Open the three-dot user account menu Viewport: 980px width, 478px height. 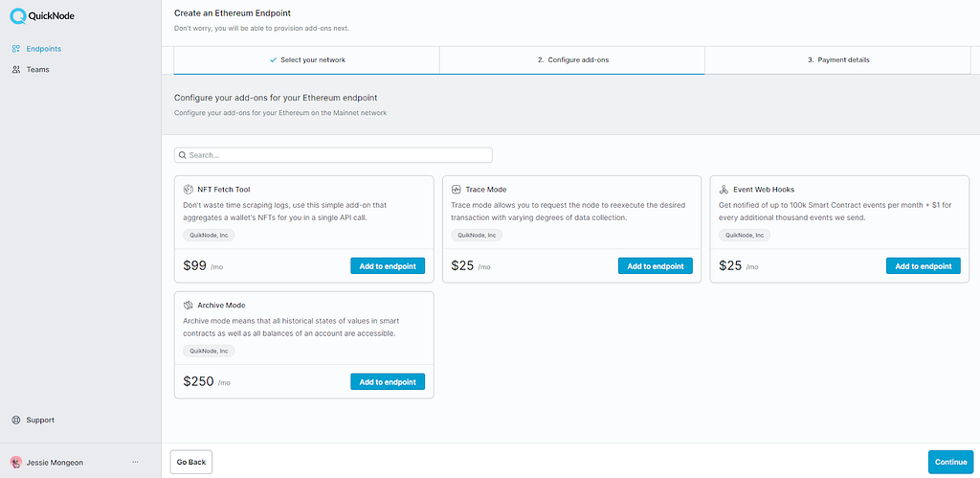(x=136, y=463)
